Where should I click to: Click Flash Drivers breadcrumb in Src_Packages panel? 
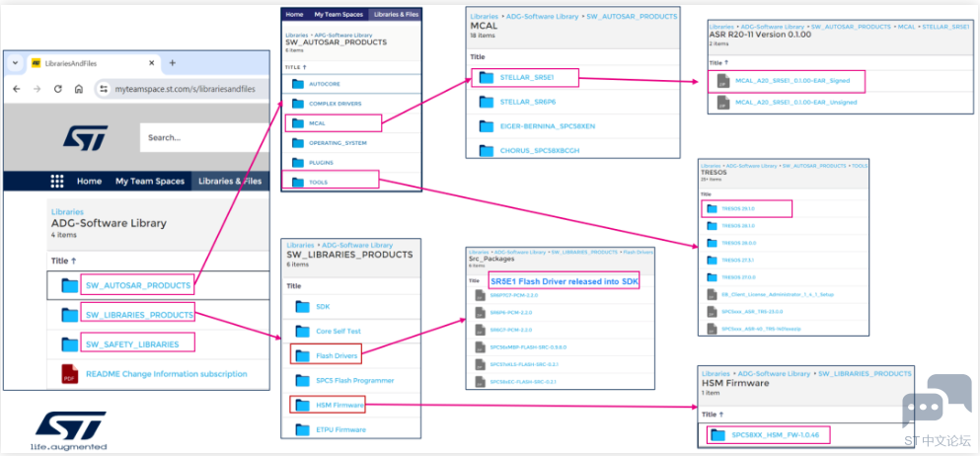638,253
